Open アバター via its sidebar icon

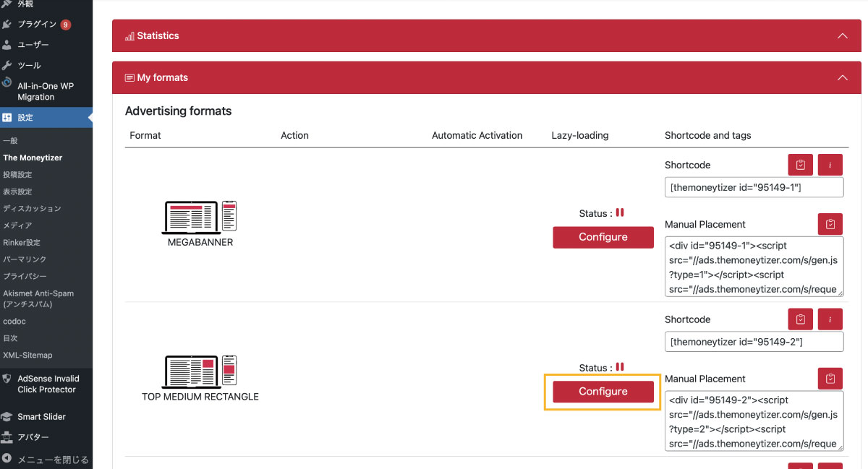(7, 437)
